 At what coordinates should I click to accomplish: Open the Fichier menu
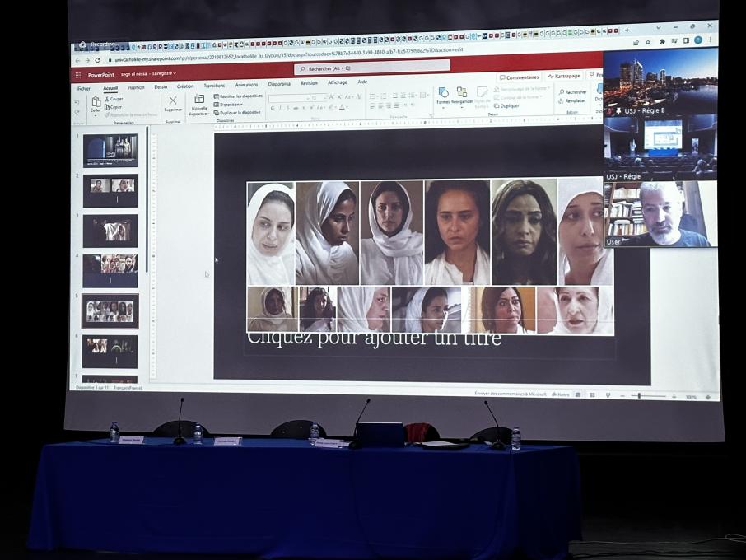84,89
